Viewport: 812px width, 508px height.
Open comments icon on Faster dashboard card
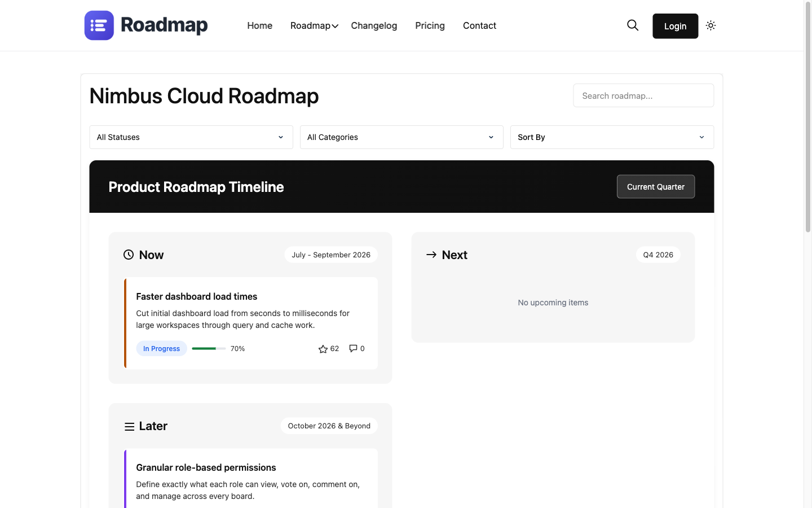tap(353, 348)
